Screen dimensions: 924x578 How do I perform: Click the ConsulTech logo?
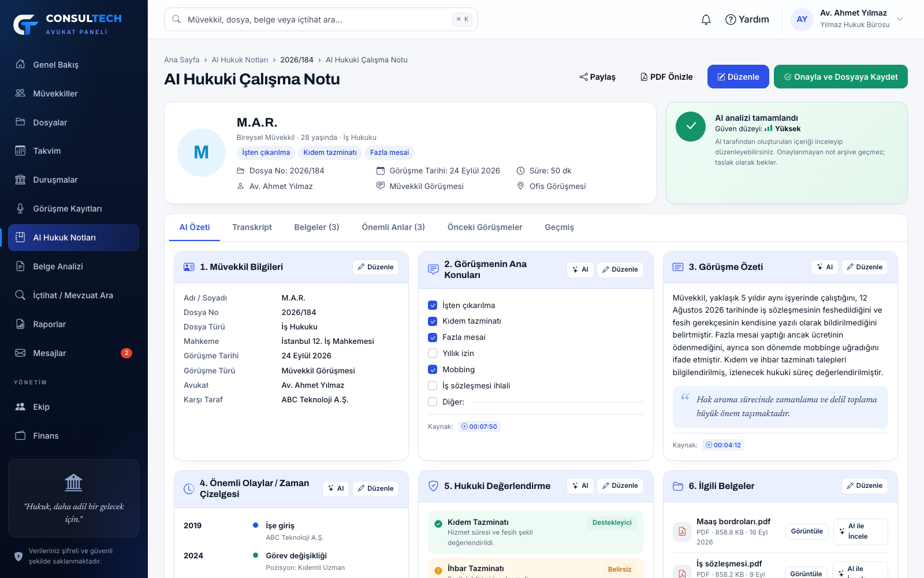[68, 24]
